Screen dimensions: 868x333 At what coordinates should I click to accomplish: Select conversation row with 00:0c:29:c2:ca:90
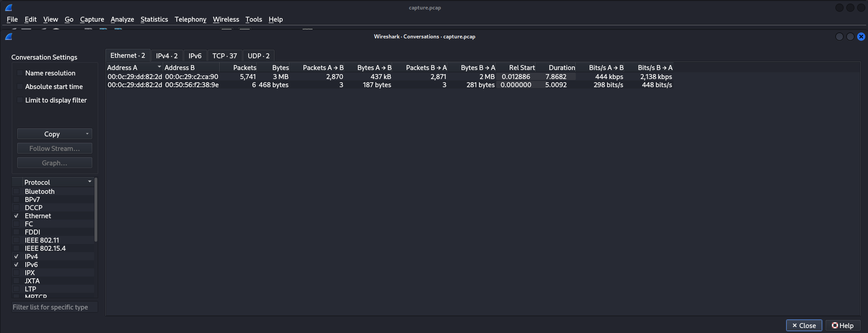coord(390,77)
